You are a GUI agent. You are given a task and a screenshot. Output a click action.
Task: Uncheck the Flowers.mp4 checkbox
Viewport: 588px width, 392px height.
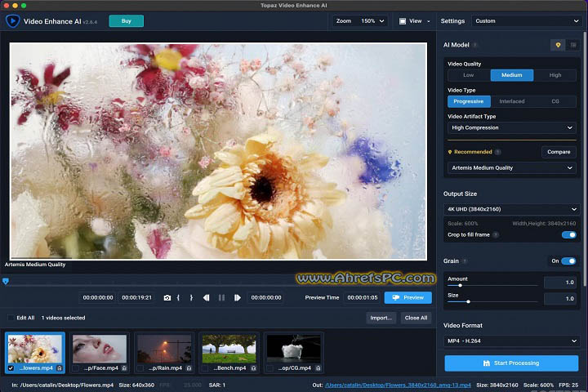[x=11, y=368]
